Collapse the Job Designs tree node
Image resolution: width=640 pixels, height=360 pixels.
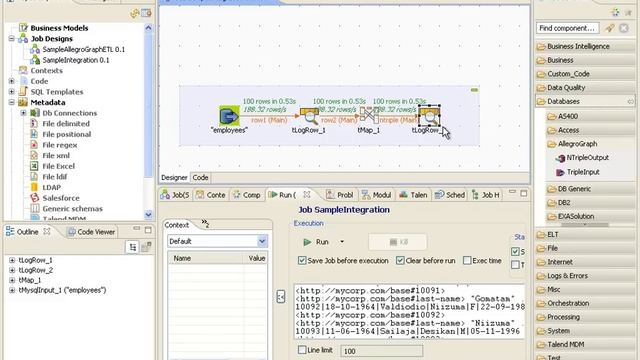pos(12,39)
